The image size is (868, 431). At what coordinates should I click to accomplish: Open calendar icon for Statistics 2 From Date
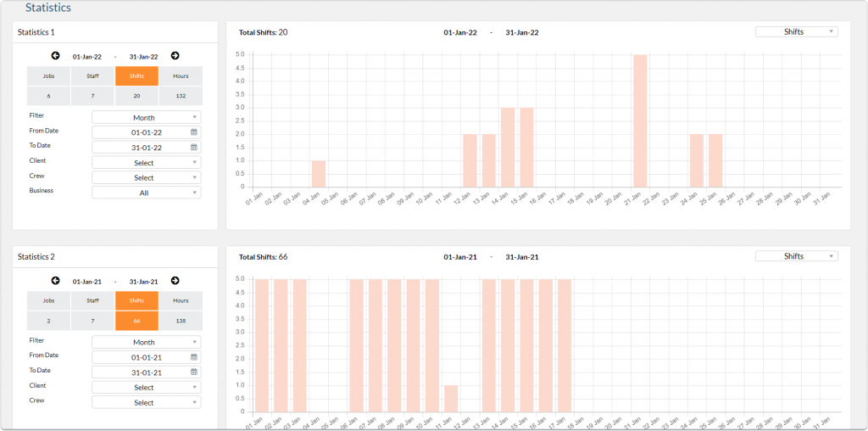(194, 357)
